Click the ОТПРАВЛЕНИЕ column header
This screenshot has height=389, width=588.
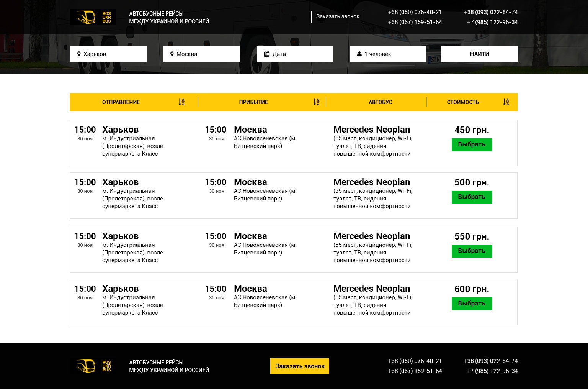[121, 102]
